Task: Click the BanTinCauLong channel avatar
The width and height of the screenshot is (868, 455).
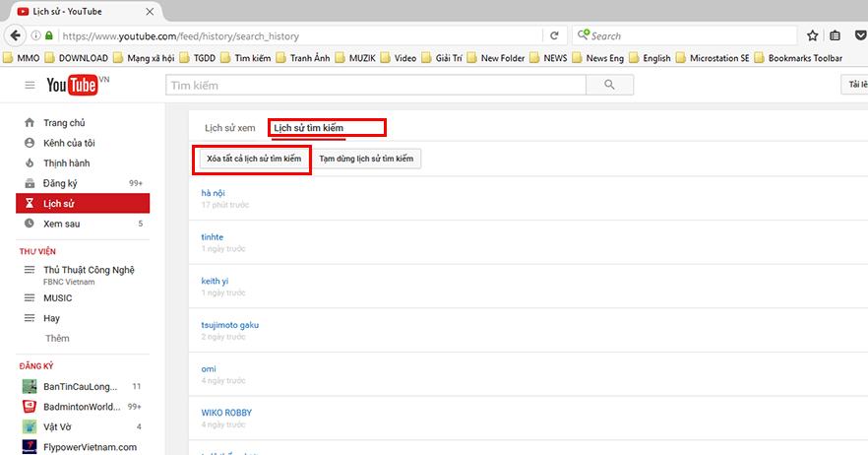Action: [x=30, y=386]
